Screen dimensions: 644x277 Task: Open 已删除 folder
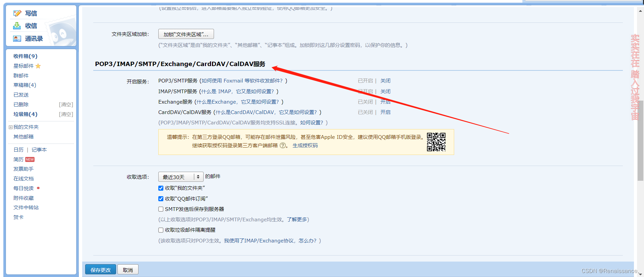point(21,105)
